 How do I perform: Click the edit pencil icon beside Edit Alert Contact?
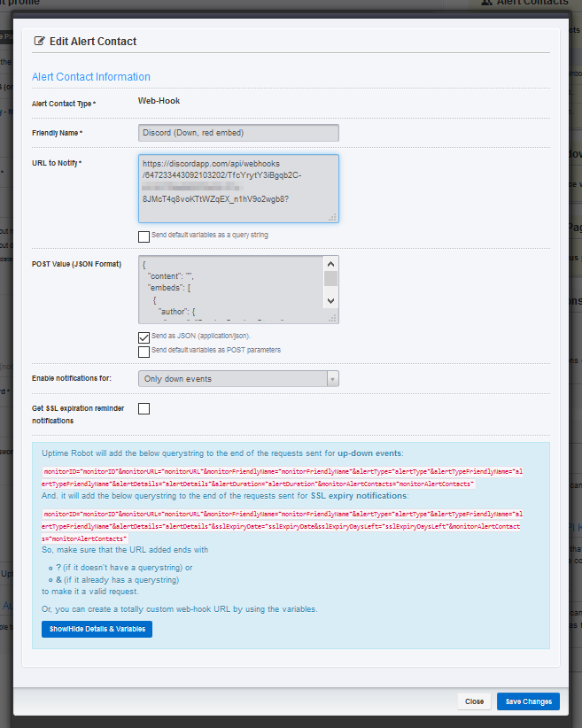coord(40,41)
